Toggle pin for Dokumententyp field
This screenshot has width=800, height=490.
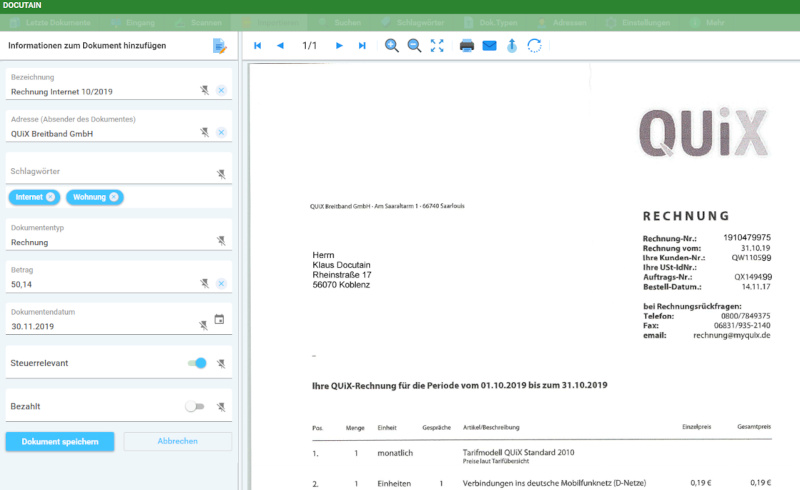[x=221, y=240]
